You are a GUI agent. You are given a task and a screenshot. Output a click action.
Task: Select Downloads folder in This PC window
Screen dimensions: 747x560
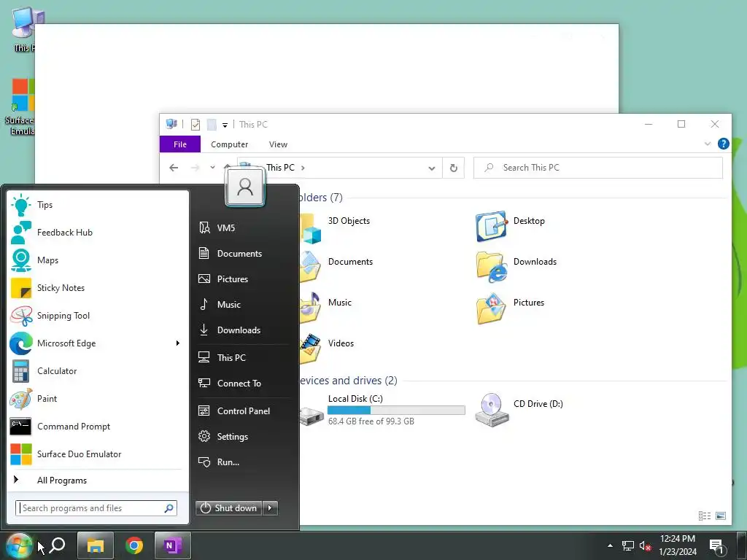517,267
